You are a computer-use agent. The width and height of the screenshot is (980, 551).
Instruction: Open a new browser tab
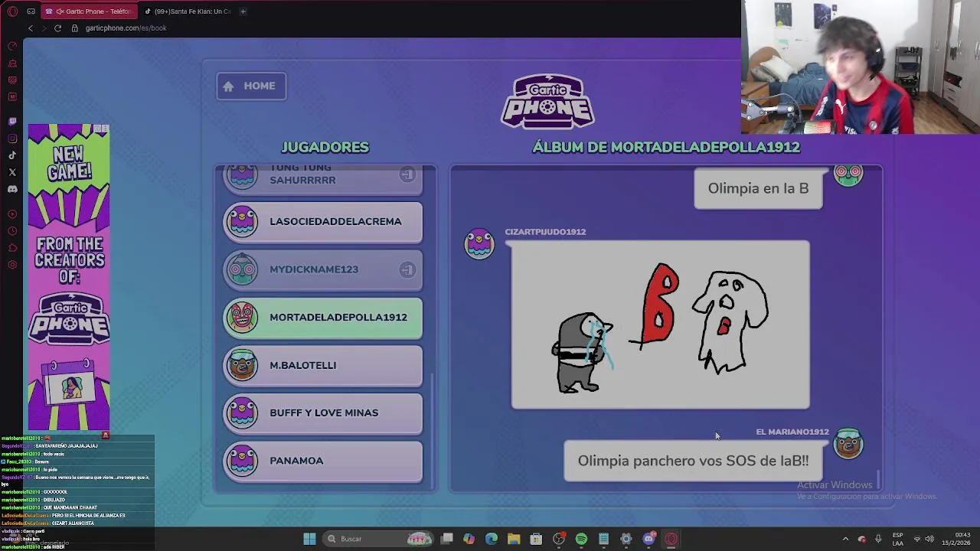pos(243,11)
